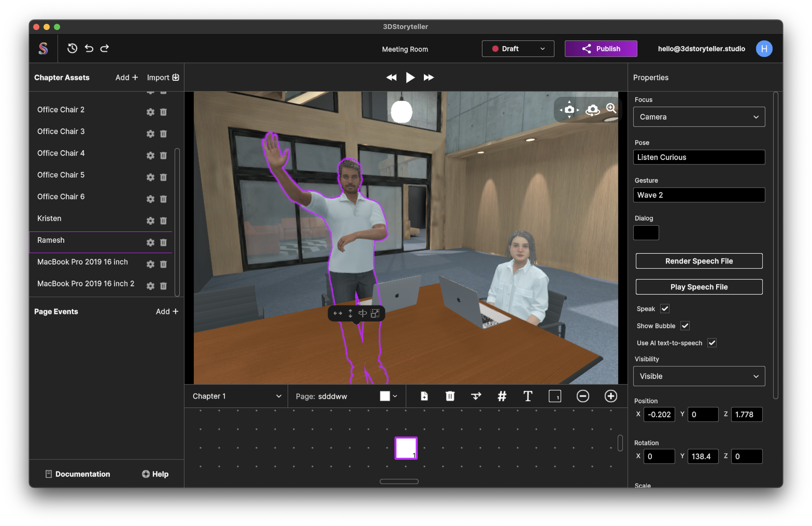Click the Render Speech File button
Image resolution: width=812 pixels, height=526 pixels.
pos(699,261)
